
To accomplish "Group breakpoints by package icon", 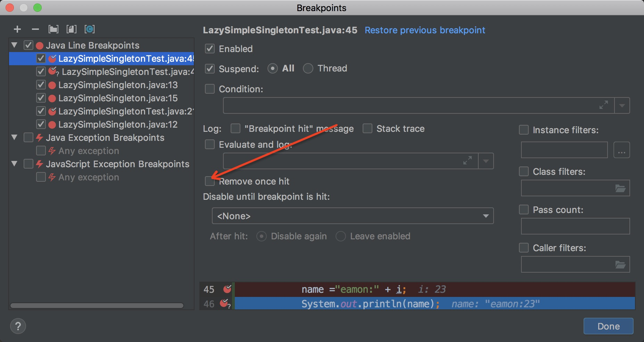I will (x=53, y=29).
